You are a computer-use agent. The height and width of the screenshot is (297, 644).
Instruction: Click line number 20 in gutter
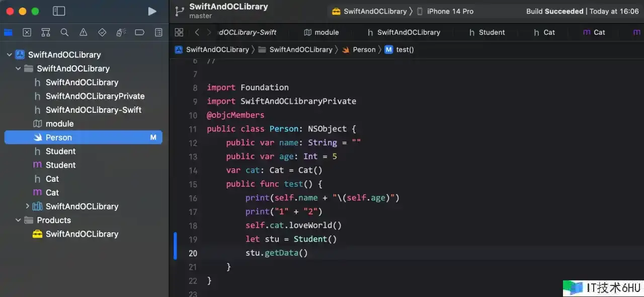click(193, 253)
